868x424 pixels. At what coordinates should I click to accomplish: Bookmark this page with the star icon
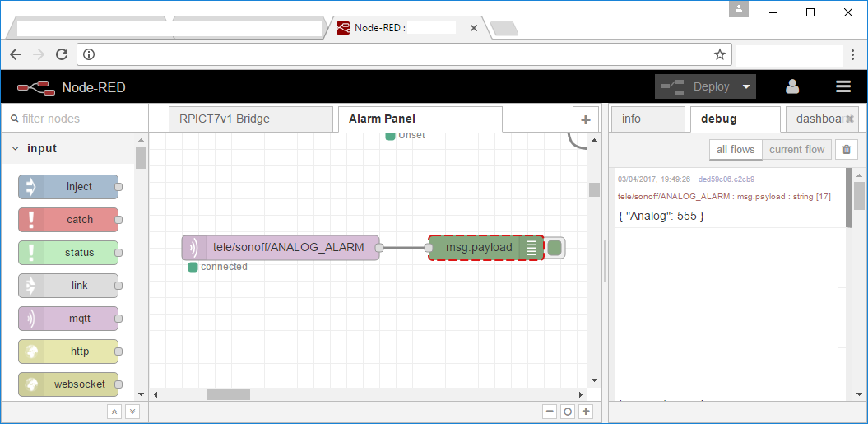pyautogui.click(x=720, y=54)
